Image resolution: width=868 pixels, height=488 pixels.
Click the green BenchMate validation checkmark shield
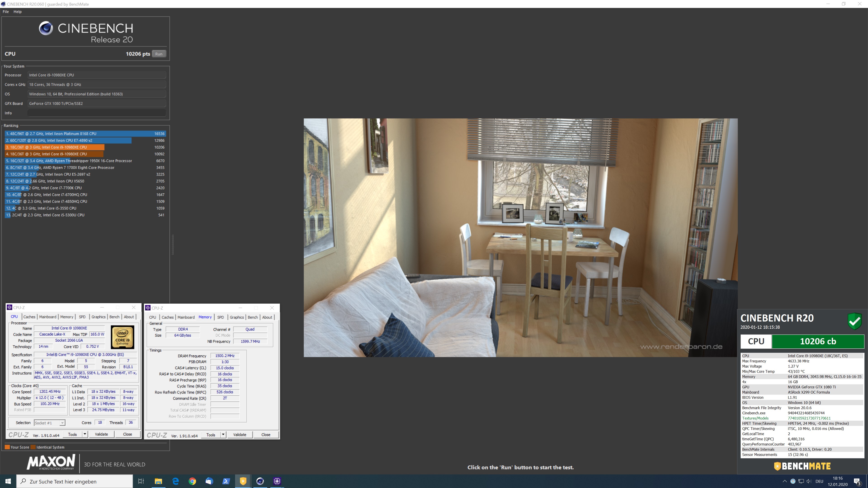pyautogui.click(x=854, y=321)
